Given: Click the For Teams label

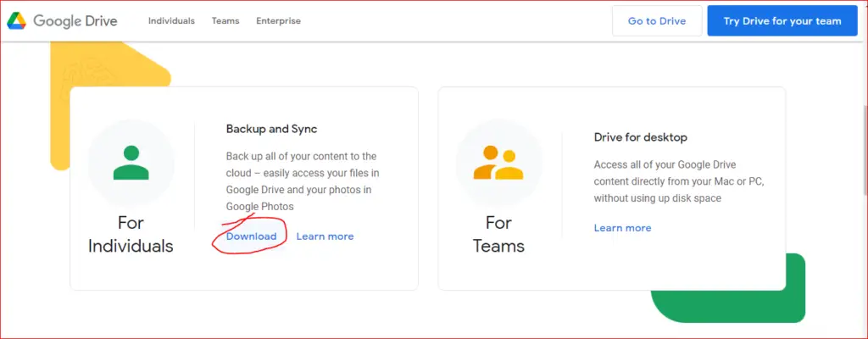Looking at the screenshot, I should coord(498,234).
